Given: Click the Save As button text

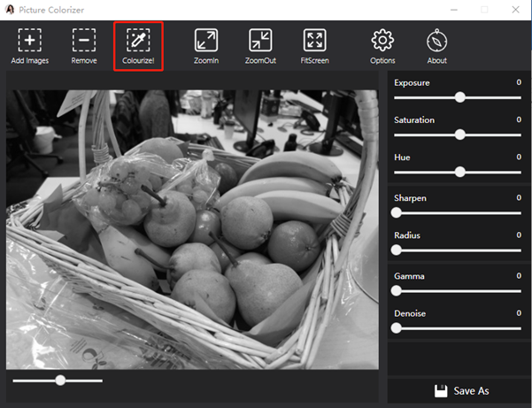Looking at the screenshot, I should (x=471, y=391).
